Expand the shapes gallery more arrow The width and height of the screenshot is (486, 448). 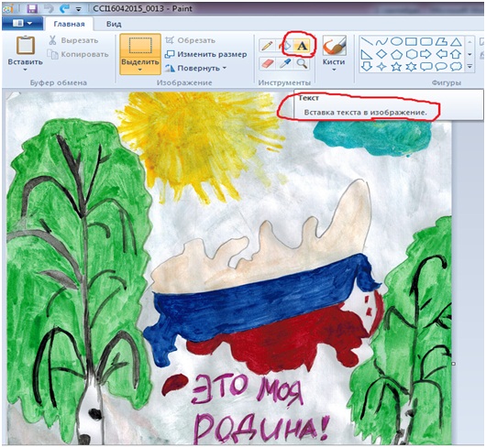[469, 66]
